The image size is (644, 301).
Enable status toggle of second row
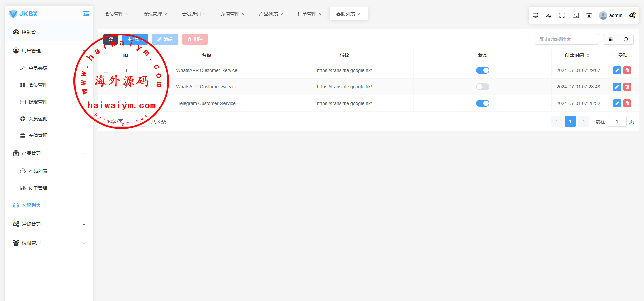click(483, 87)
